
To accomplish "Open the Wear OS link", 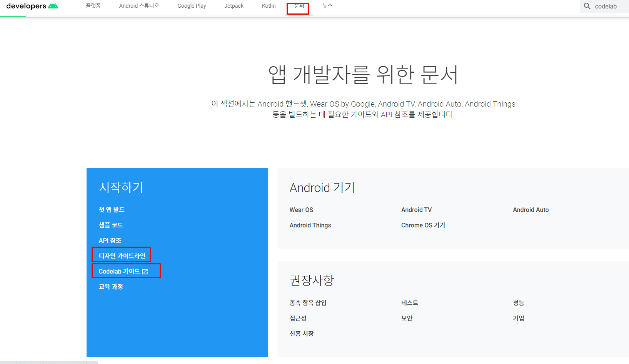I will [301, 210].
